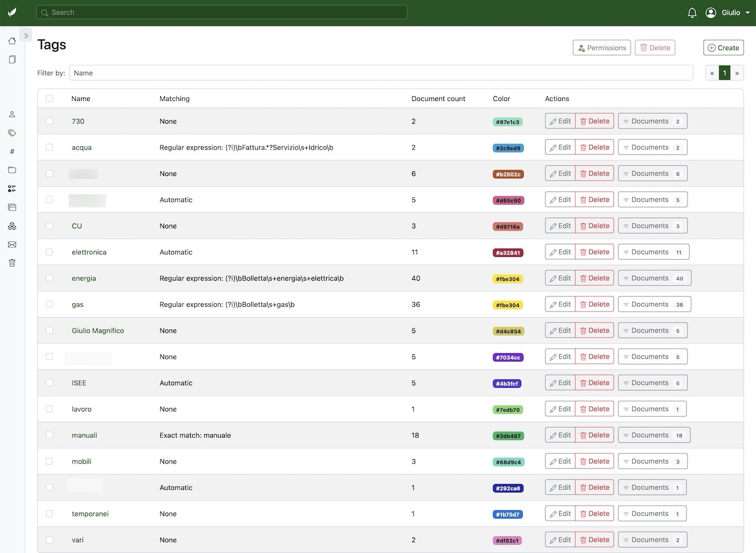Go to Dashboard home icon in sidebar
Image resolution: width=756 pixels, height=553 pixels.
point(12,41)
